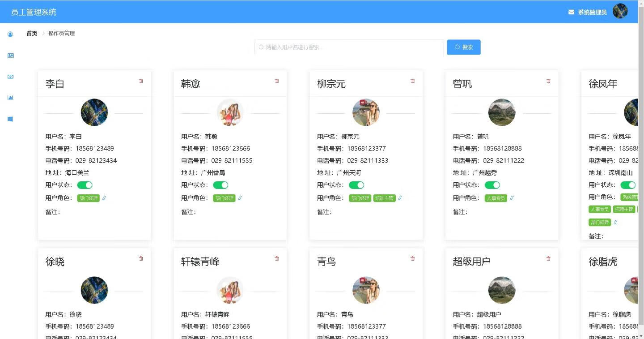Viewport: 644px width, 339px height.
Task: Click the Windows-logo icon in the sidebar
Action: 10,119
